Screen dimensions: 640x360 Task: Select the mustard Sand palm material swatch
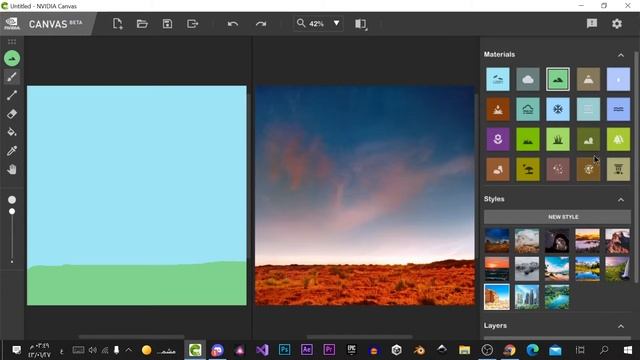(x=528, y=169)
